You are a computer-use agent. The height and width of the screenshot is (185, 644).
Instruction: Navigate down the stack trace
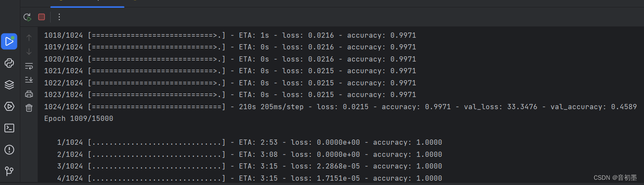tap(29, 52)
